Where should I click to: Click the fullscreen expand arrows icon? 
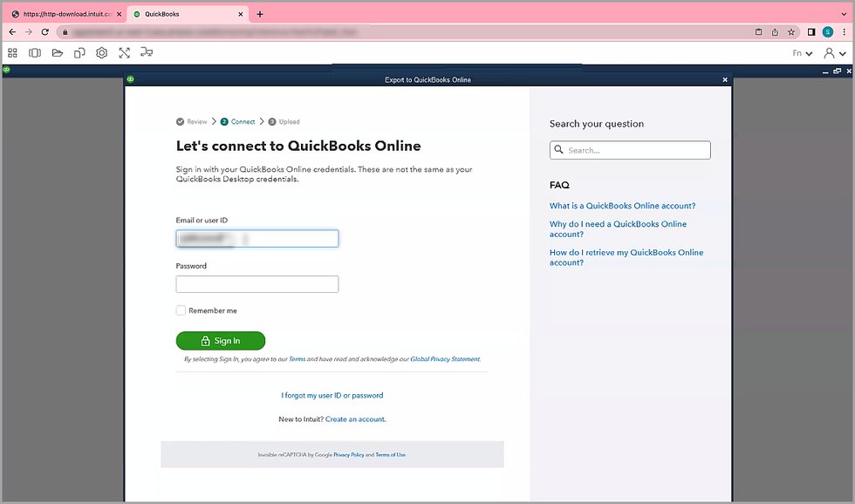coord(125,53)
